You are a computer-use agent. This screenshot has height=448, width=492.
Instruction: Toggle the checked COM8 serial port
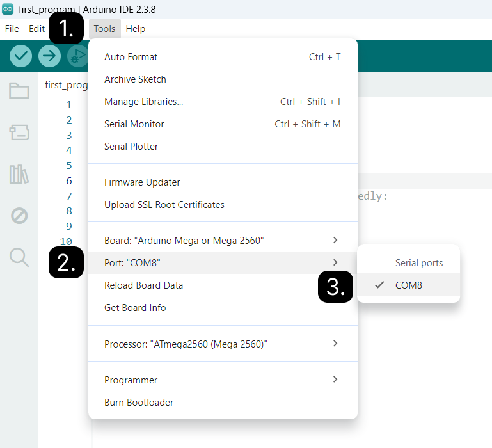[408, 285]
